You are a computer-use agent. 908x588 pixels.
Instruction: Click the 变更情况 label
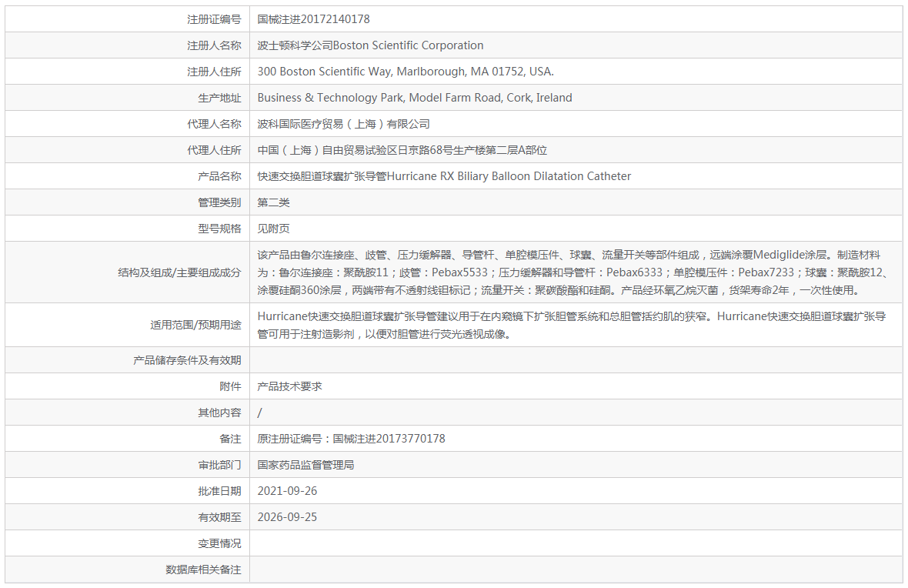(219, 543)
